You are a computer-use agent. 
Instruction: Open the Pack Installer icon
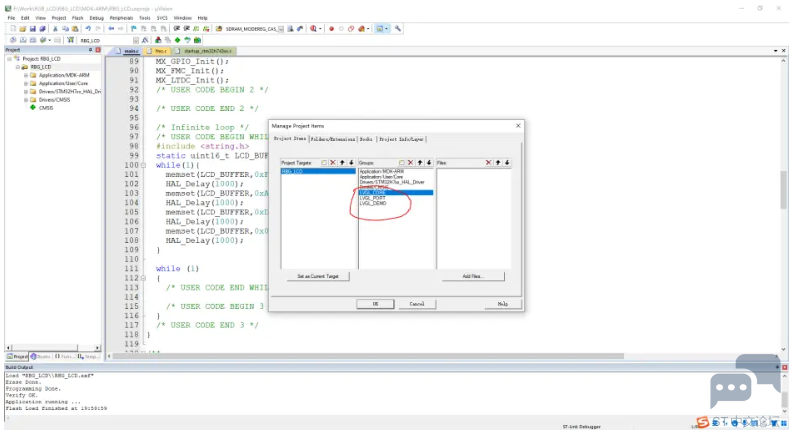click(x=197, y=40)
